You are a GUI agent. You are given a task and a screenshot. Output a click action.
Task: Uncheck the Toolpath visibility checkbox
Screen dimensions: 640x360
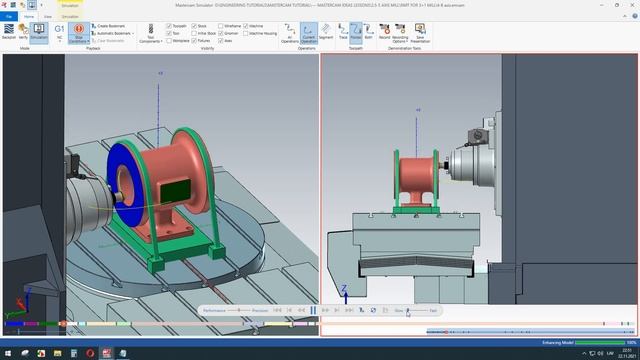coord(169,26)
